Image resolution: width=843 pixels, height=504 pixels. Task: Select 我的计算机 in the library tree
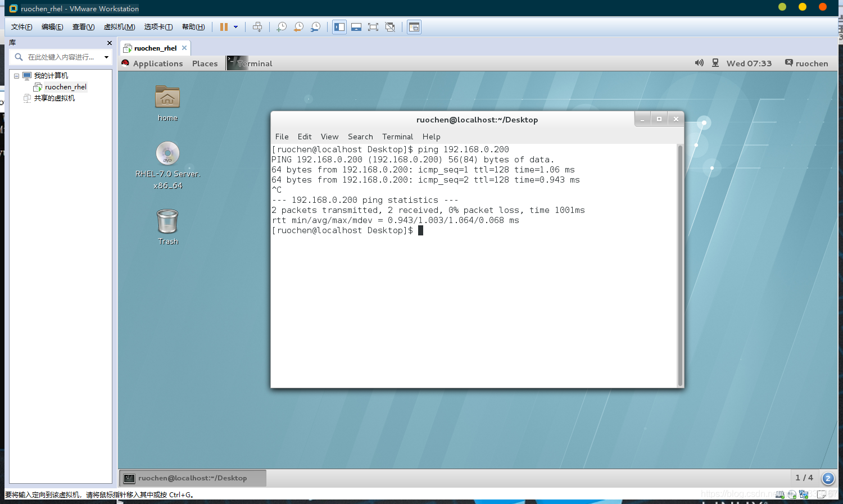pyautogui.click(x=51, y=76)
